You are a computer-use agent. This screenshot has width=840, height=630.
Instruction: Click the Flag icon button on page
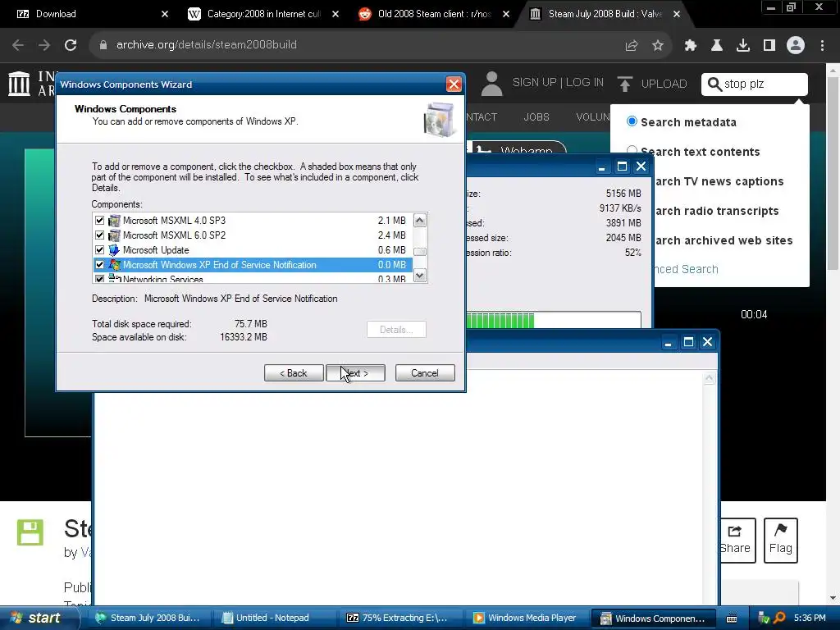(781, 540)
